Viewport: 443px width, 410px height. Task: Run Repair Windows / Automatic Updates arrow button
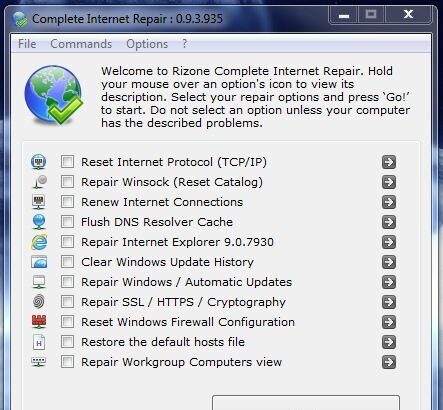click(389, 282)
